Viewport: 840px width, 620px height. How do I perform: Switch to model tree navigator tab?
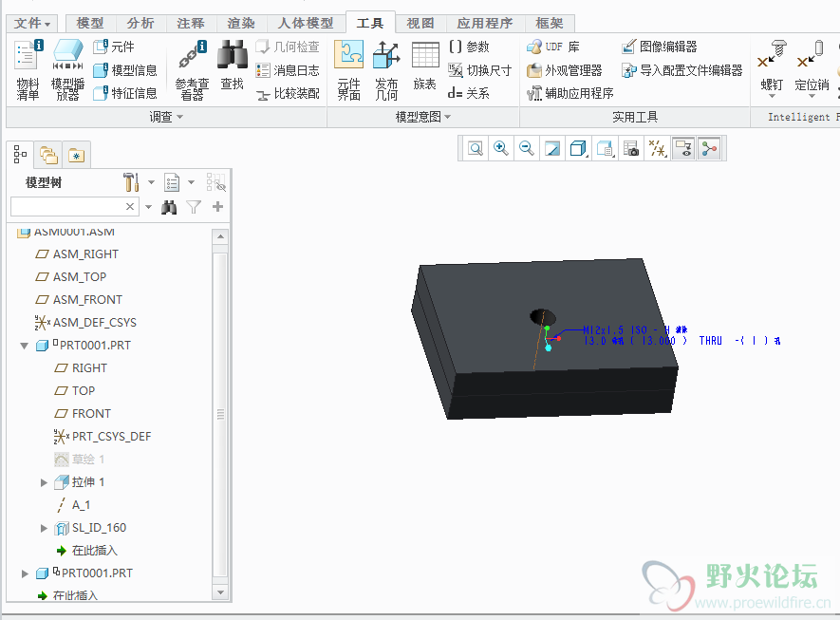point(20,155)
